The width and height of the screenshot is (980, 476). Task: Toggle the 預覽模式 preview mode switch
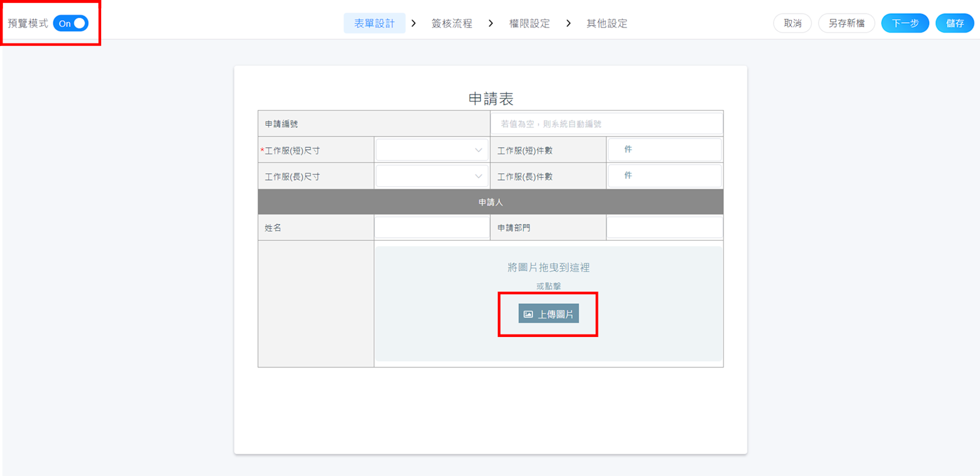(71, 23)
